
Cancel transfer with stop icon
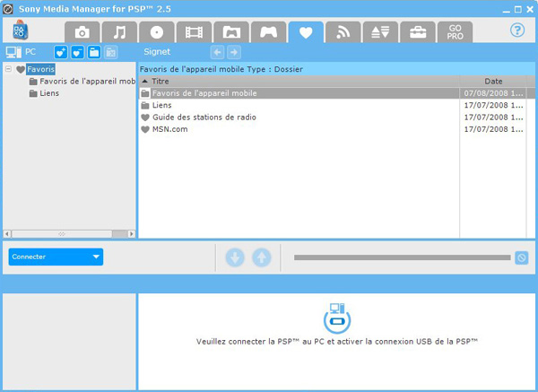click(x=521, y=257)
